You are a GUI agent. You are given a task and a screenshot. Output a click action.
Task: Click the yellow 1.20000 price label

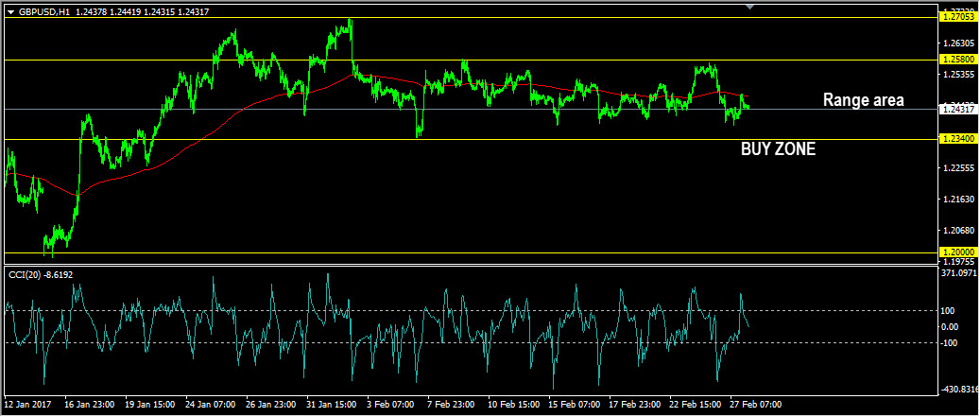(x=959, y=252)
